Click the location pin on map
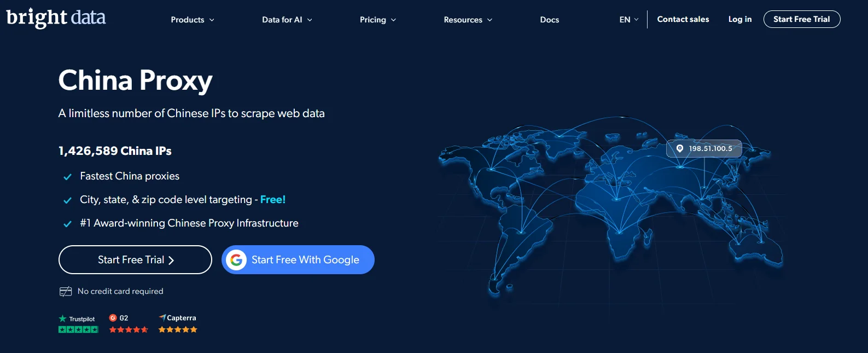 pyautogui.click(x=680, y=148)
